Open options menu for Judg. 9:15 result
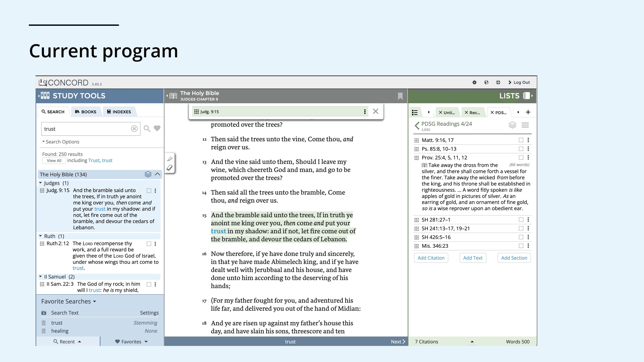644x362 pixels. [155, 191]
